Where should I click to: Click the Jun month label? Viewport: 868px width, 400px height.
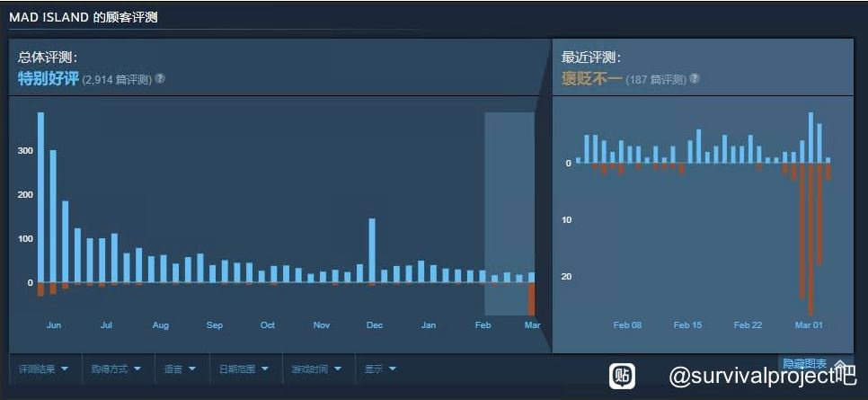click(x=54, y=325)
